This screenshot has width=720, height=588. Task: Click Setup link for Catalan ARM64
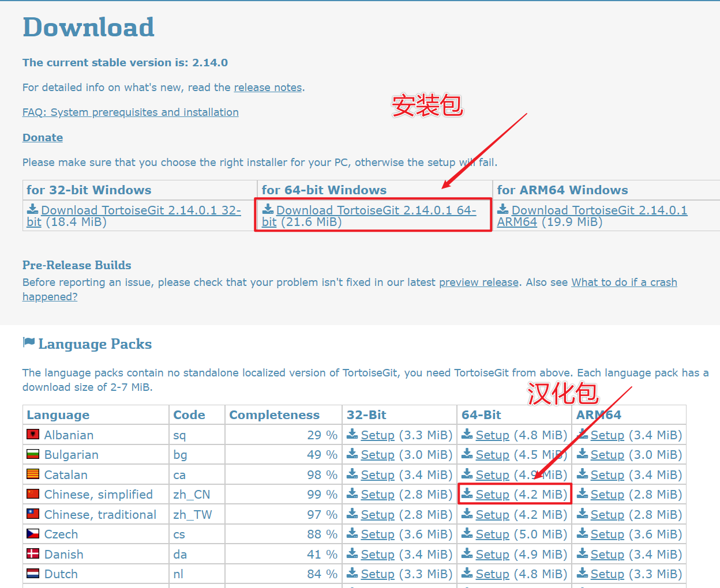(607, 475)
